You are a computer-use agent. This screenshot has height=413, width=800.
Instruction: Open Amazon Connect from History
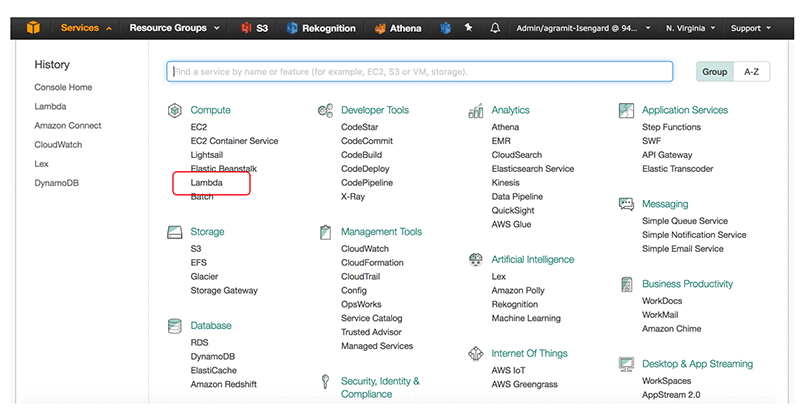pyautogui.click(x=68, y=126)
